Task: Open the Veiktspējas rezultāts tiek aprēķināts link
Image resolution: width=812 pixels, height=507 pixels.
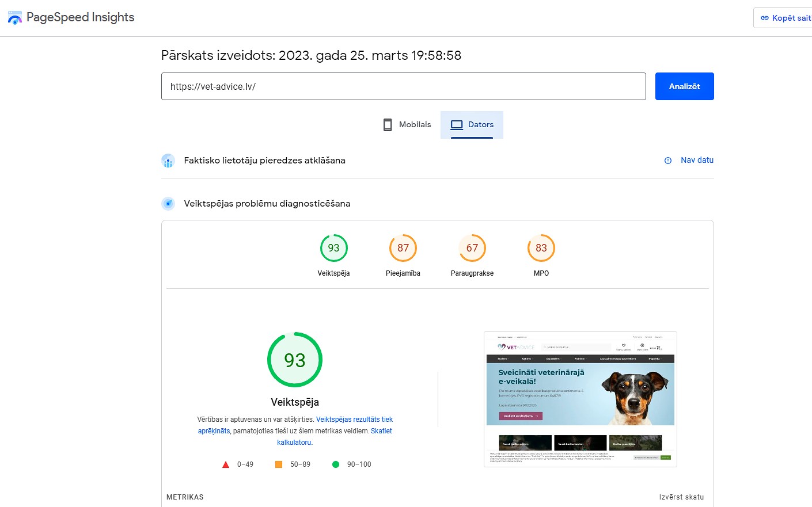Action: [354, 420]
